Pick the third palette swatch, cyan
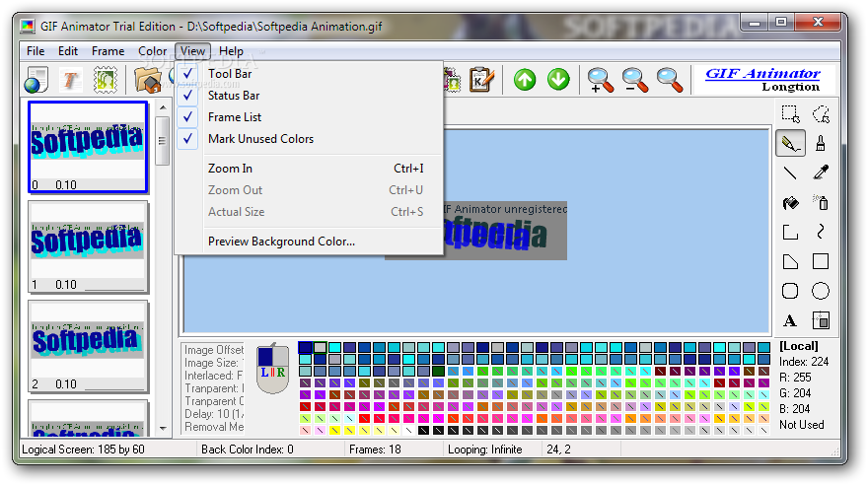 (335, 347)
